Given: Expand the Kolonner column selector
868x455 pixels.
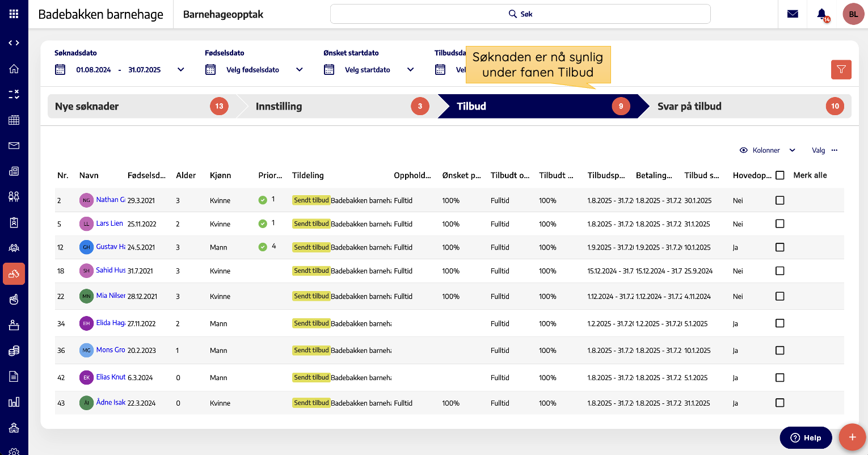Looking at the screenshot, I should pos(767,150).
